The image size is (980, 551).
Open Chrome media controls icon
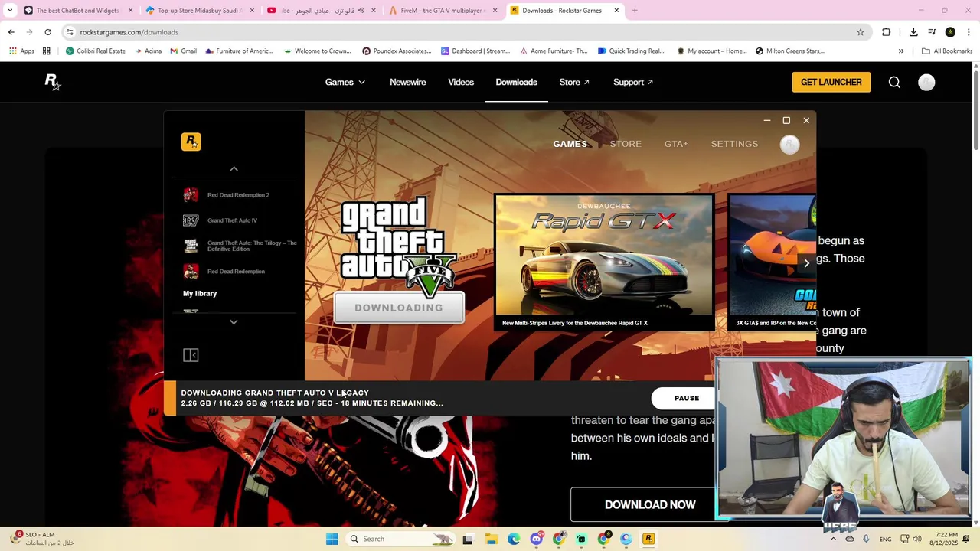tap(932, 32)
